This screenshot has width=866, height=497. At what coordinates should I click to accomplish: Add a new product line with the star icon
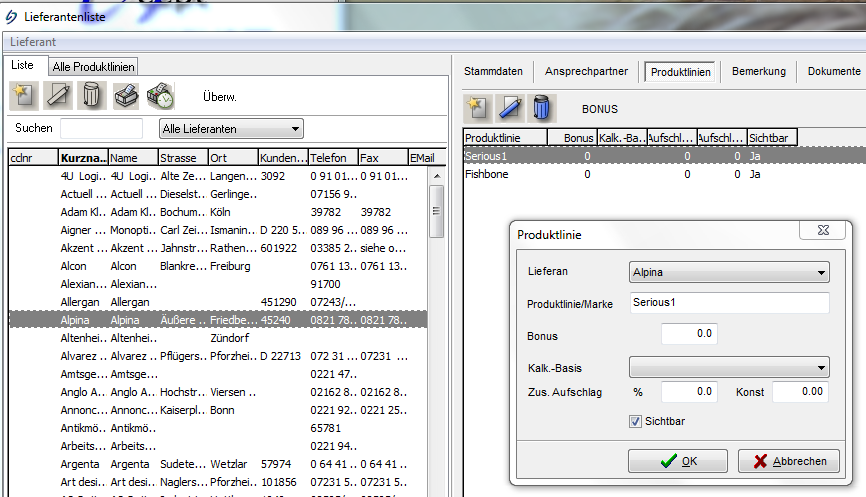478,107
